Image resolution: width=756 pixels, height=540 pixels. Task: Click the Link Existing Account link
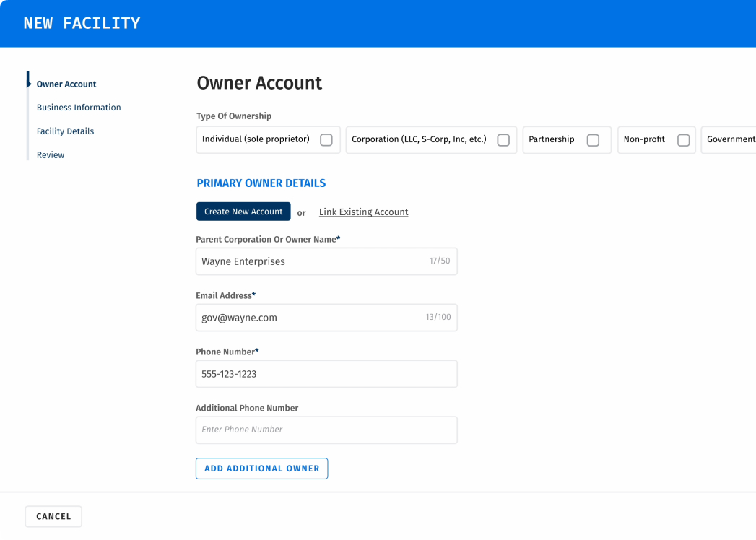tap(363, 212)
